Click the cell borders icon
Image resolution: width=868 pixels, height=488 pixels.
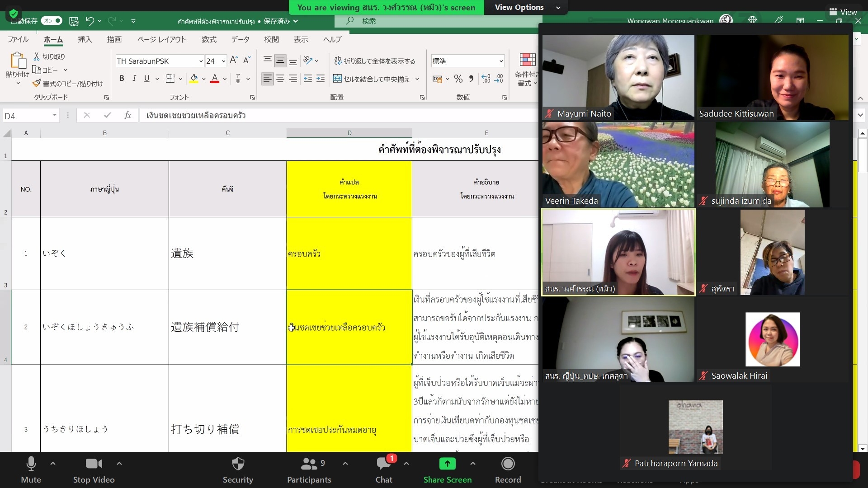pos(170,79)
